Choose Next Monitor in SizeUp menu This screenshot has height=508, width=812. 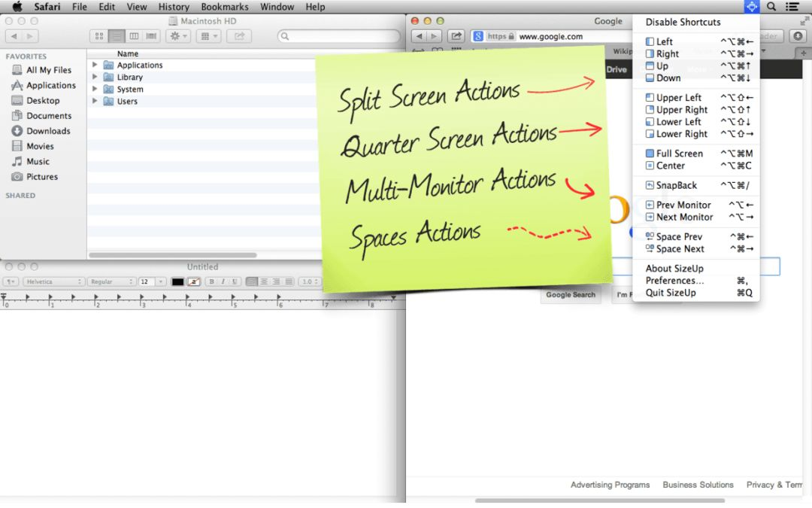pos(696,217)
